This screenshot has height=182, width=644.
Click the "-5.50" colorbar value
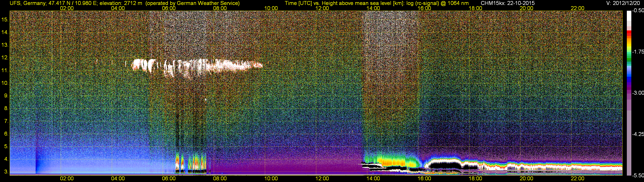click(x=638, y=176)
